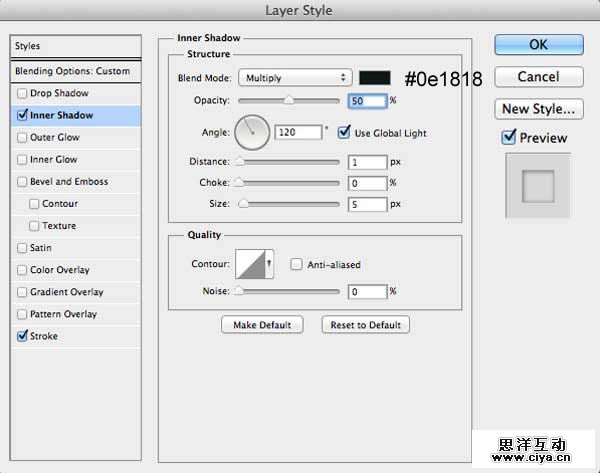Click the Opacity slider handle
This screenshot has height=473, width=600.
click(x=289, y=100)
